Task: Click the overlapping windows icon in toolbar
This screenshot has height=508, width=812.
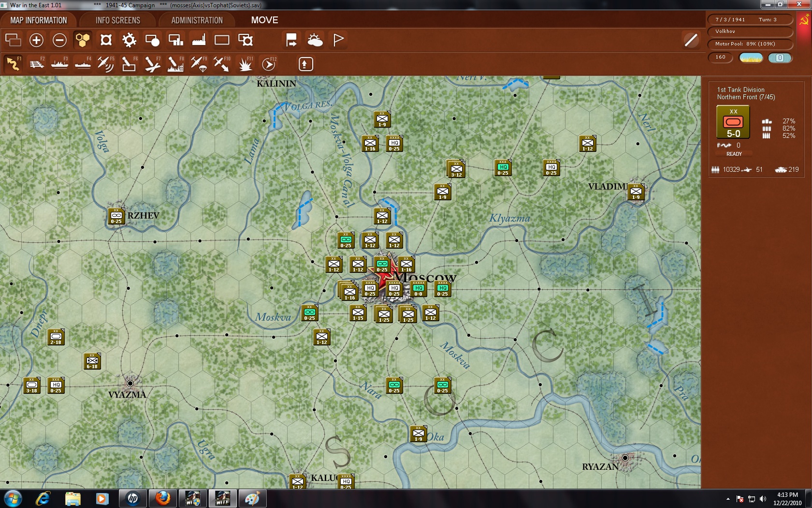Action: point(13,40)
